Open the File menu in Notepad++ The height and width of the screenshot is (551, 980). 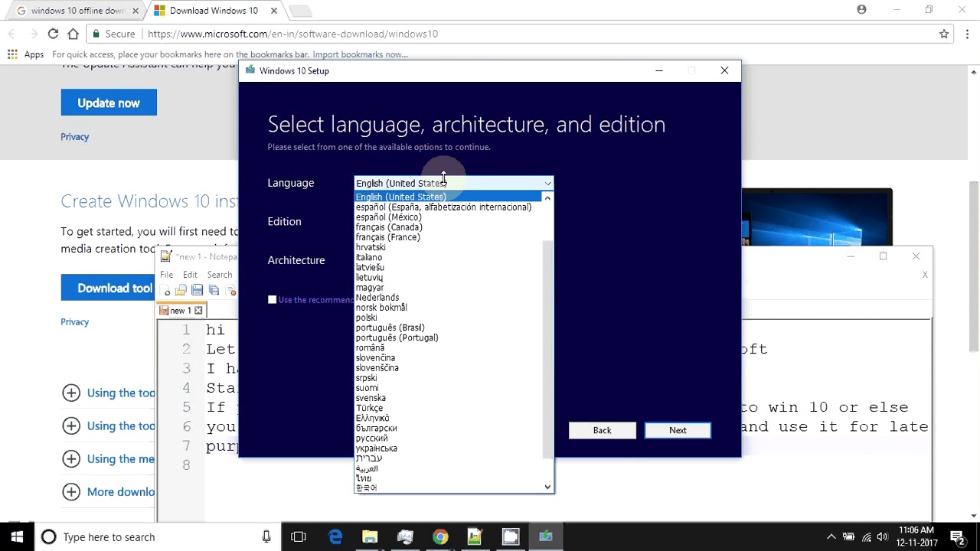tap(166, 275)
